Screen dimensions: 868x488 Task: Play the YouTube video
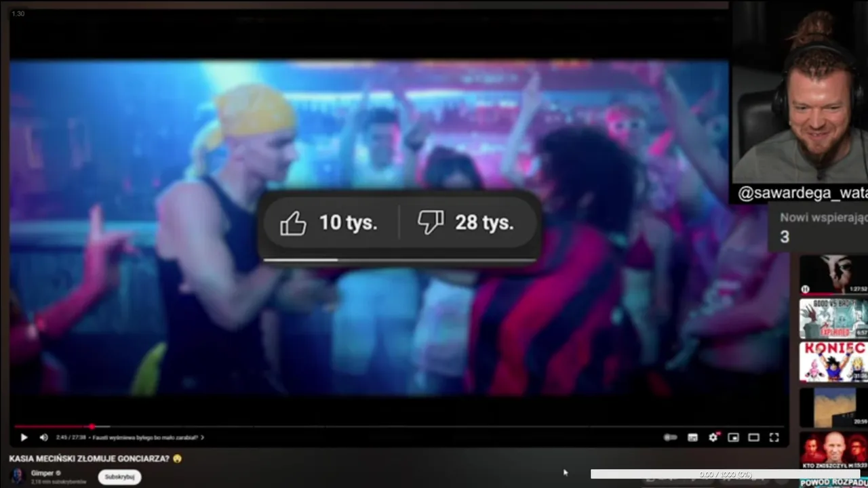(24, 438)
